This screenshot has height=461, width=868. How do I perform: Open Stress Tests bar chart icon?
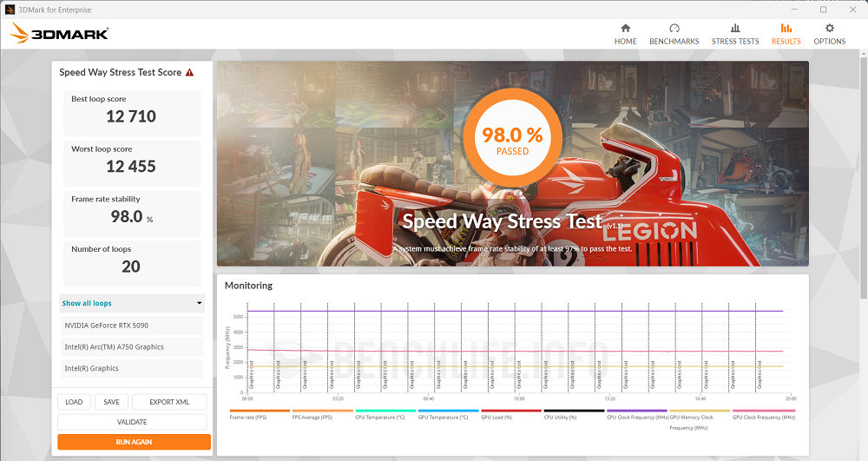coord(735,28)
